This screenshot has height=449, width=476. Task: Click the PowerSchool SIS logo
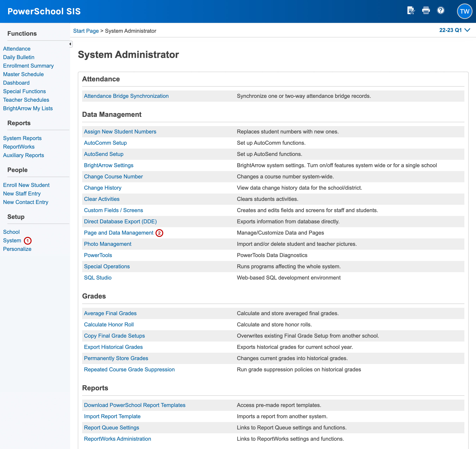[x=44, y=11]
